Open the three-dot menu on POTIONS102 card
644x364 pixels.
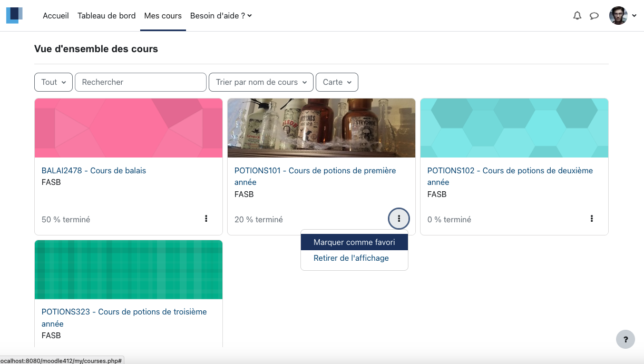tap(592, 219)
